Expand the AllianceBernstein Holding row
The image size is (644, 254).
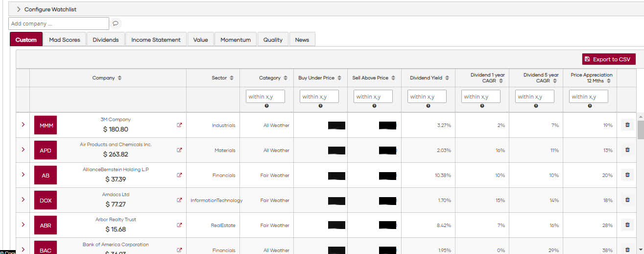(x=23, y=175)
